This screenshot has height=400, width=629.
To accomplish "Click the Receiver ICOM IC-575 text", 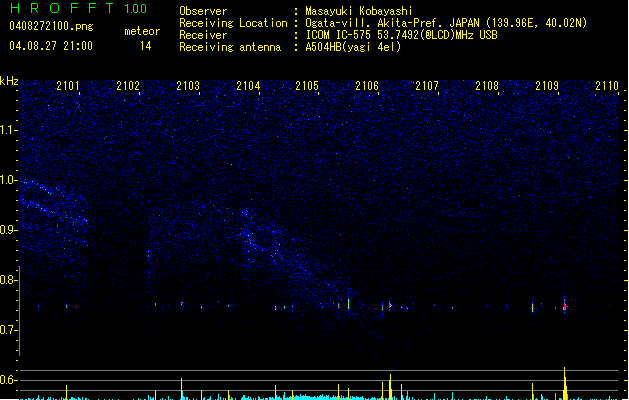I will click(401, 35).
